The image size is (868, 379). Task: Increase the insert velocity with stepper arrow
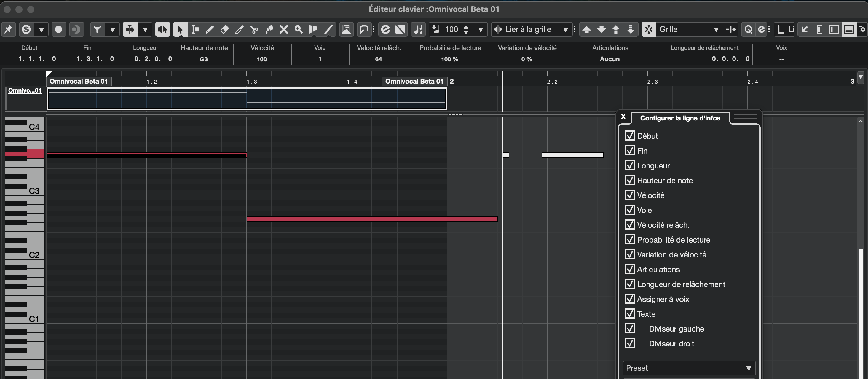466,27
